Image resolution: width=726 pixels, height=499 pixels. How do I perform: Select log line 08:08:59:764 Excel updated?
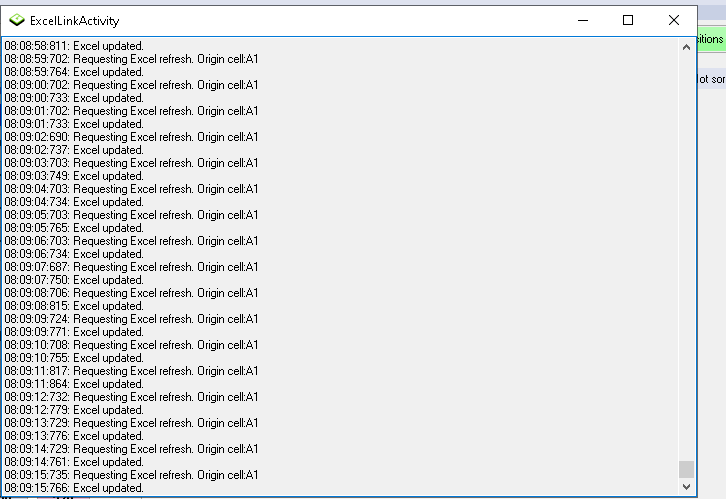tap(74, 72)
